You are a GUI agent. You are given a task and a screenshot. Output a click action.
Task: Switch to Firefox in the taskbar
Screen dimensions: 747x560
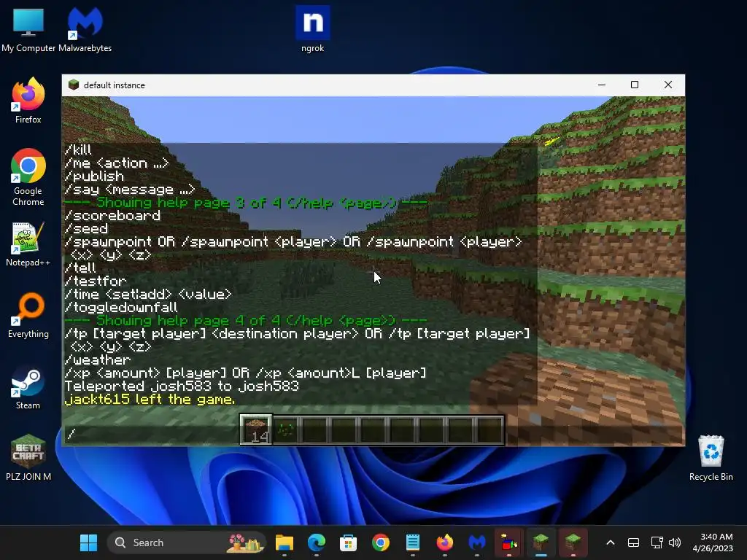444,542
